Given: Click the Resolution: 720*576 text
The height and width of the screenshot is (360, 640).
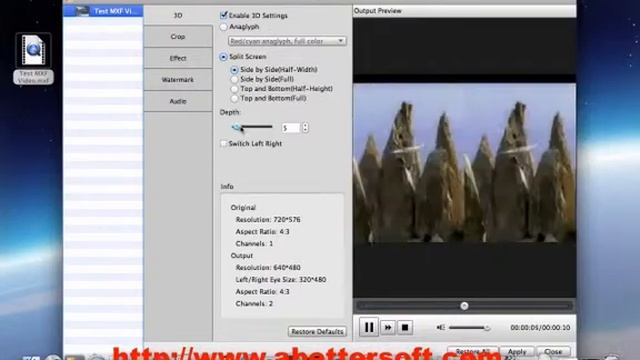Looking at the screenshot, I should pyautogui.click(x=268, y=220).
